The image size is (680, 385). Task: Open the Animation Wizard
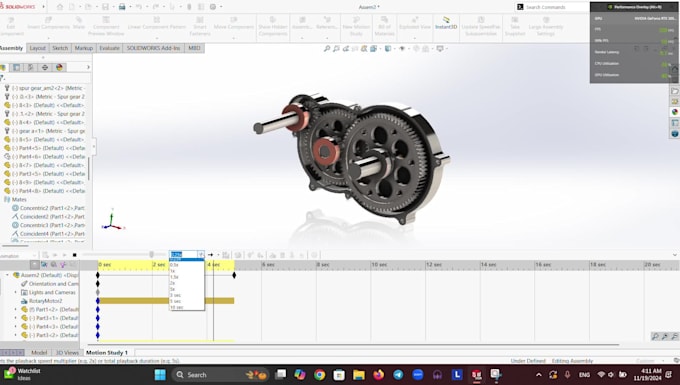point(238,255)
